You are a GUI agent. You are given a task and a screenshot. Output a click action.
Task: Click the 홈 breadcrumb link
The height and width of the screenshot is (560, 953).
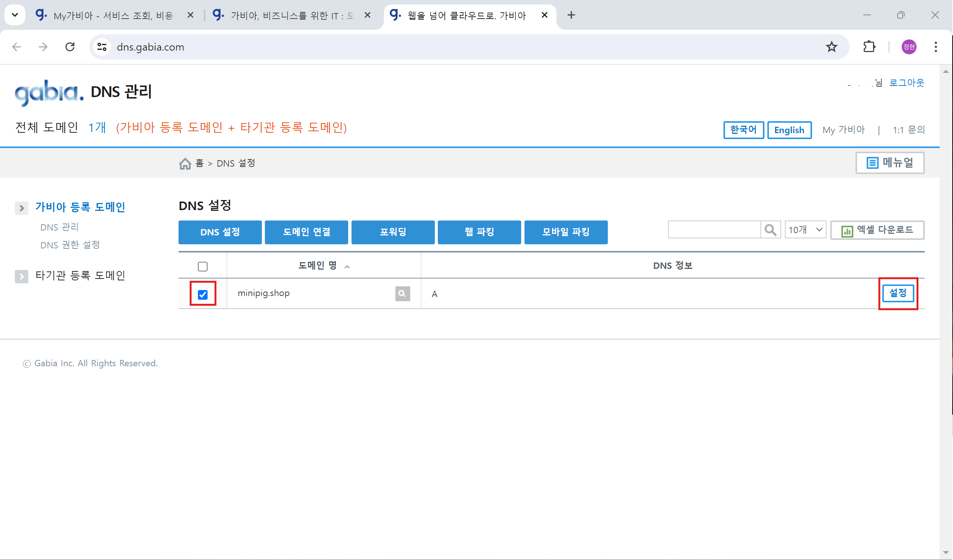click(x=199, y=163)
